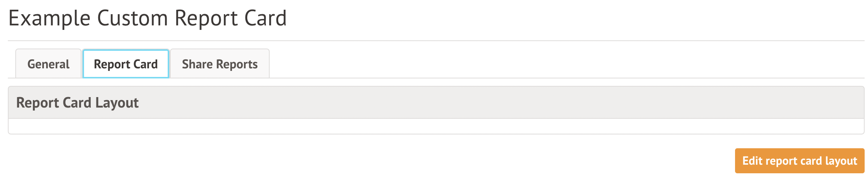Switch to the General tab
This screenshot has width=868, height=180.
click(48, 64)
